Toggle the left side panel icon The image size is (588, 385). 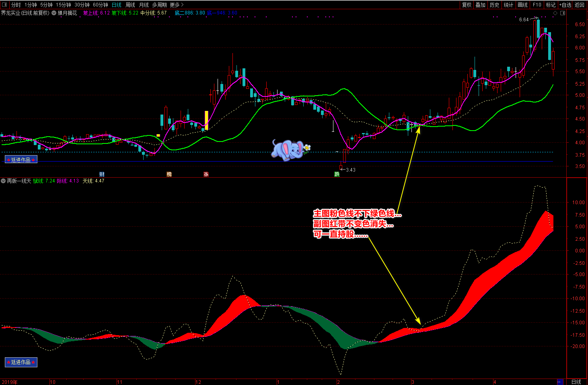click(x=4, y=5)
